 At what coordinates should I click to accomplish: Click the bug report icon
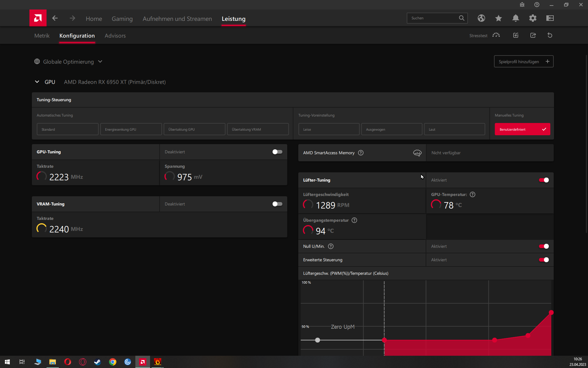(522, 5)
